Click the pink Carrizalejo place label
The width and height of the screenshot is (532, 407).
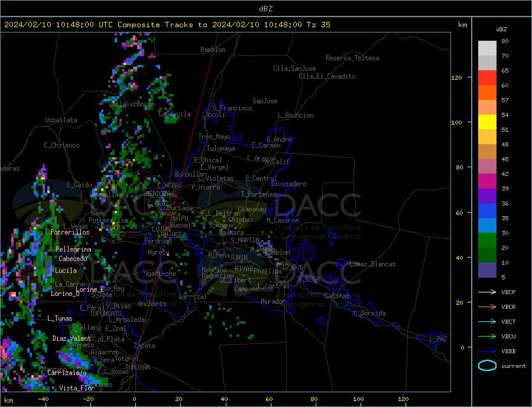tap(67, 373)
